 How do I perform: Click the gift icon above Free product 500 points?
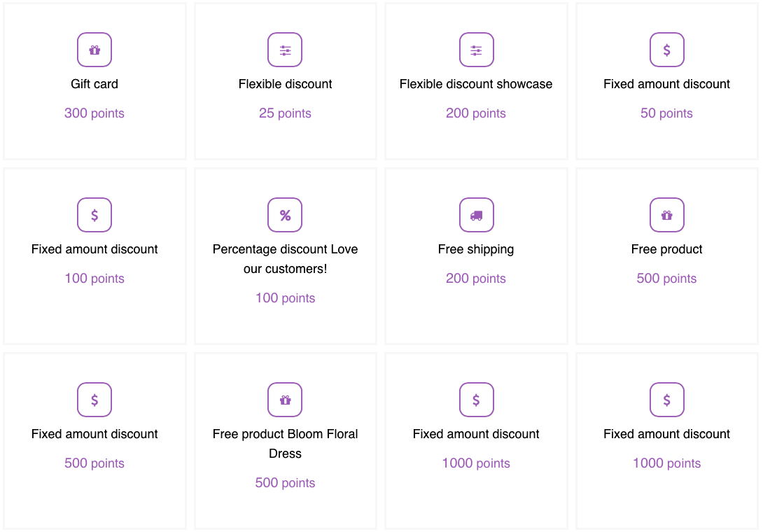(x=666, y=215)
